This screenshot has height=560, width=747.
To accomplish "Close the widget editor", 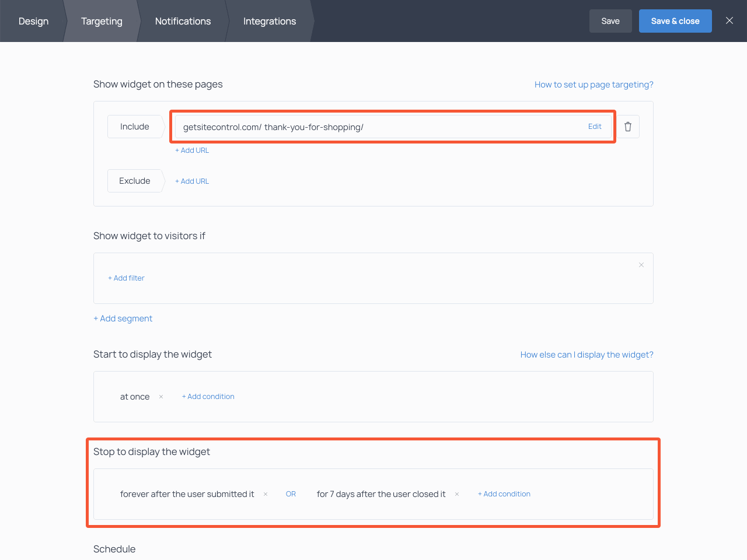I will pyautogui.click(x=729, y=20).
